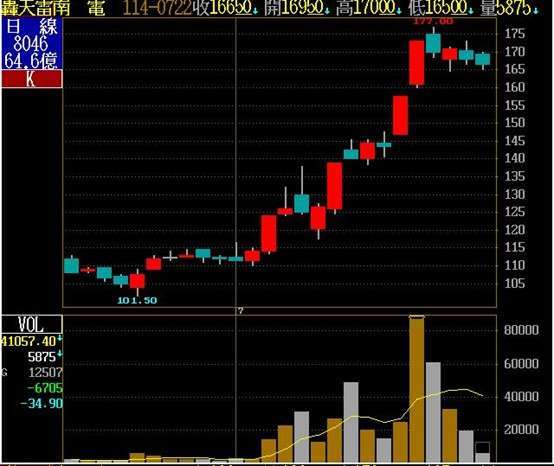Click the last cyan candlestick on the right
This screenshot has height=466, width=554.
click(483, 59)
